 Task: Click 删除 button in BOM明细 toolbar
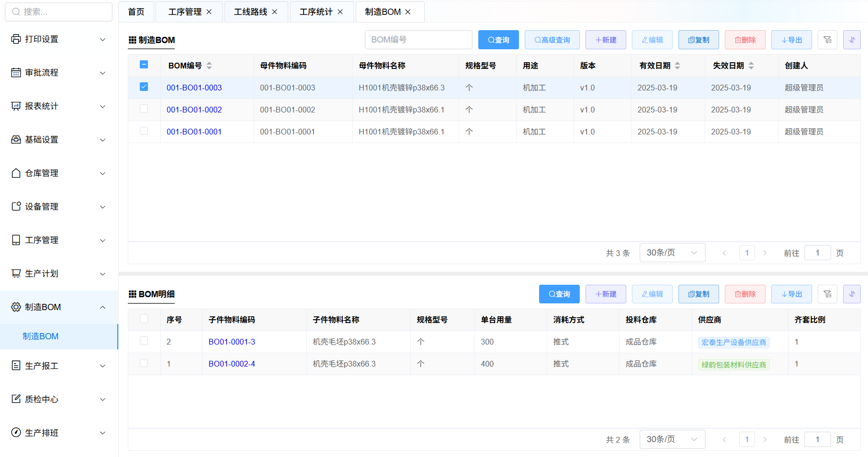pyautogui.click(x=745, y=294)
